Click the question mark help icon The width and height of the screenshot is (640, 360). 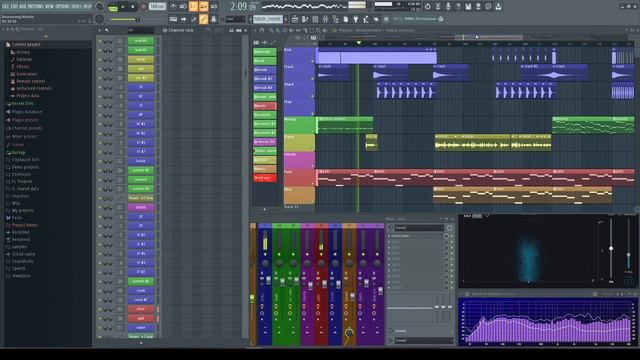click(x=458, y=7)
